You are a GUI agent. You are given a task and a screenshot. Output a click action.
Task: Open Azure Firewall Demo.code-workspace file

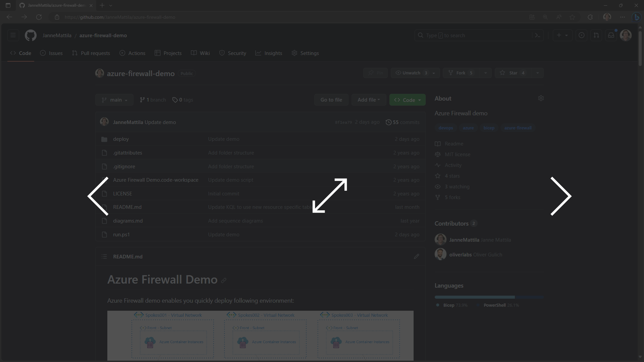point(156,180)
